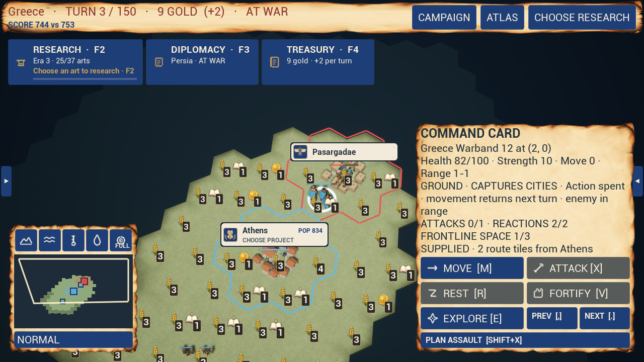Open the Research F2 panel
This screenshot has width=644, height=362.
75,62
